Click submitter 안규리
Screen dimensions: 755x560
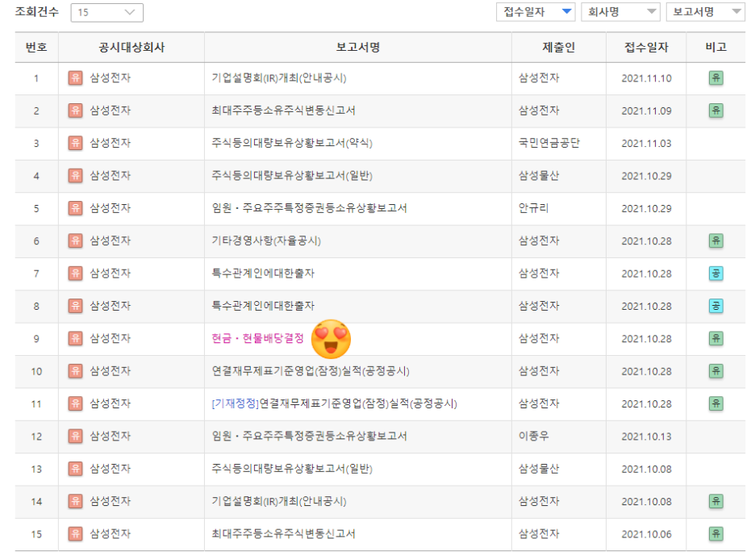pos(533,208)
